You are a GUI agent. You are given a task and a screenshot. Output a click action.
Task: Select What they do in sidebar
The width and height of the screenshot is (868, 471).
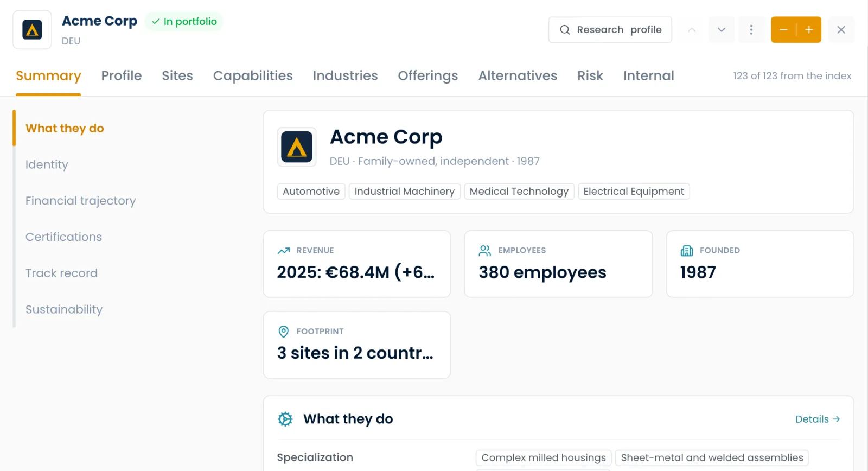[65, 129]
